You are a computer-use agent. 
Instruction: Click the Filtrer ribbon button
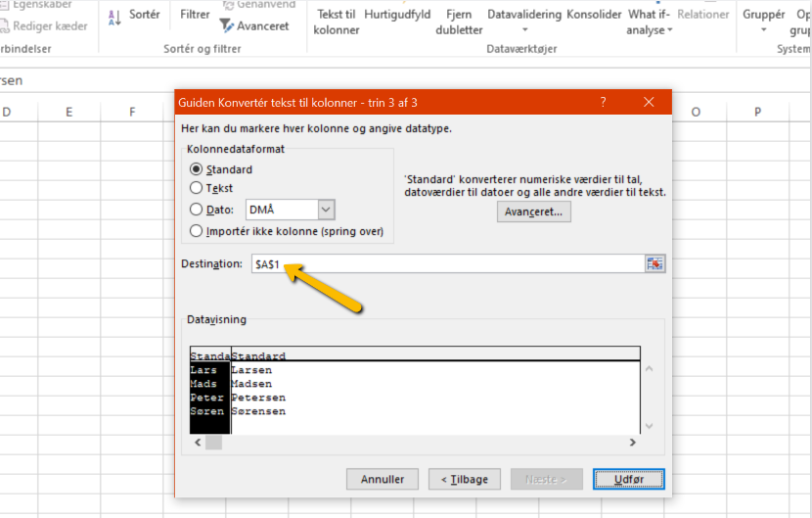(195, 16)
